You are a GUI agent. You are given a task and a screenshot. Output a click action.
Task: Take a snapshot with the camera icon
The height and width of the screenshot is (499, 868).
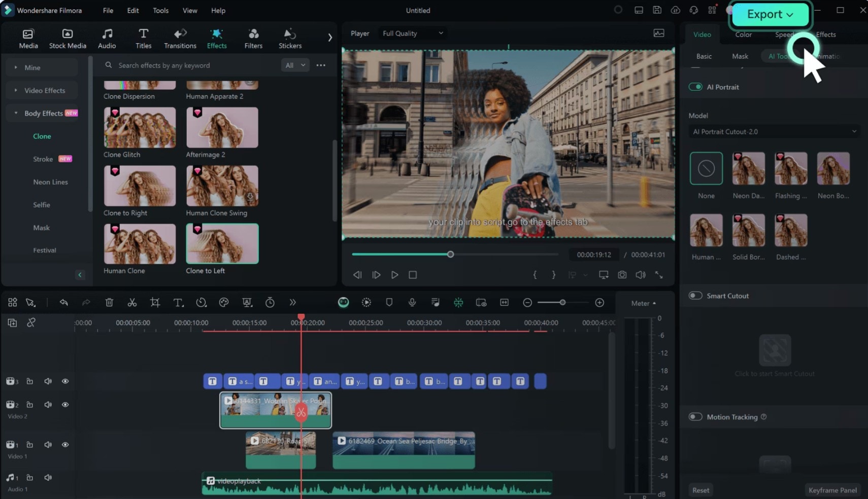point(622,274)
